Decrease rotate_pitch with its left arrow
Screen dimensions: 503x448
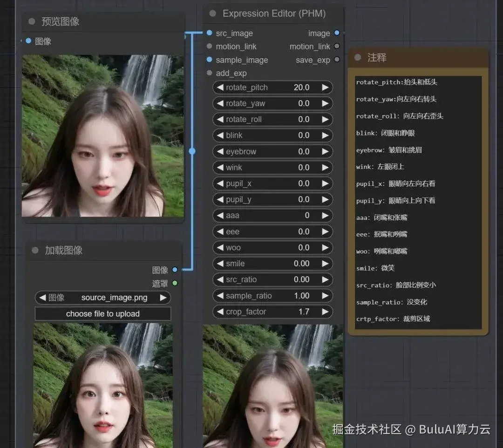click(x=220, y=88)
